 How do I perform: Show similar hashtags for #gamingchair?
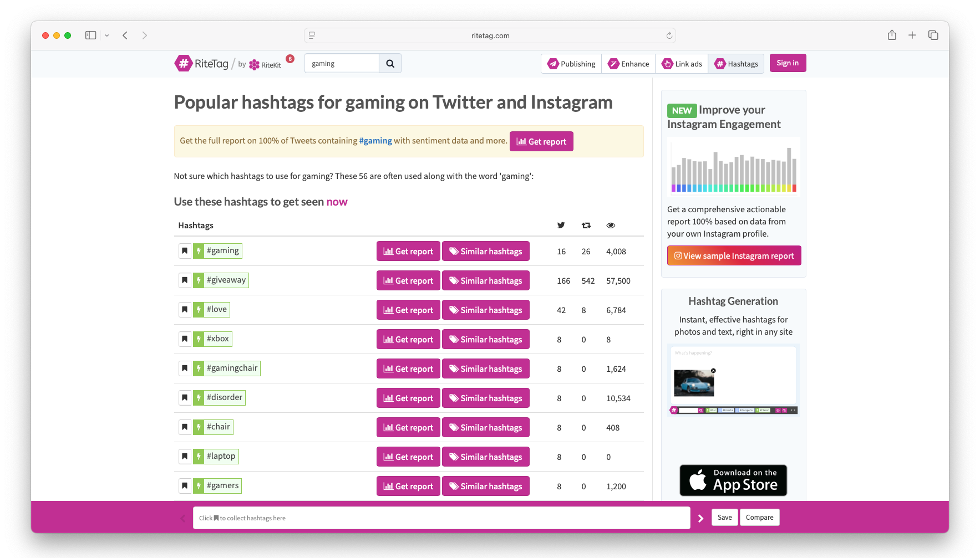[x=486, y=368]
